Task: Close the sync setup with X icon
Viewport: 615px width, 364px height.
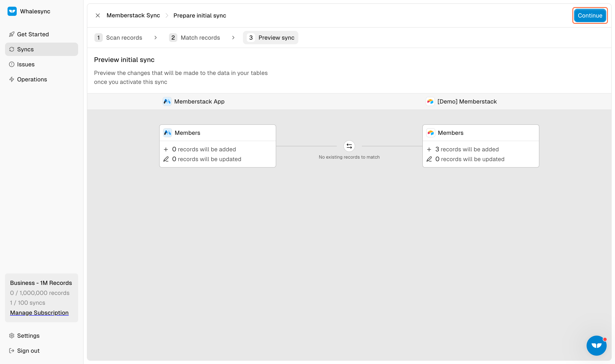Action: tap(98, 15)
